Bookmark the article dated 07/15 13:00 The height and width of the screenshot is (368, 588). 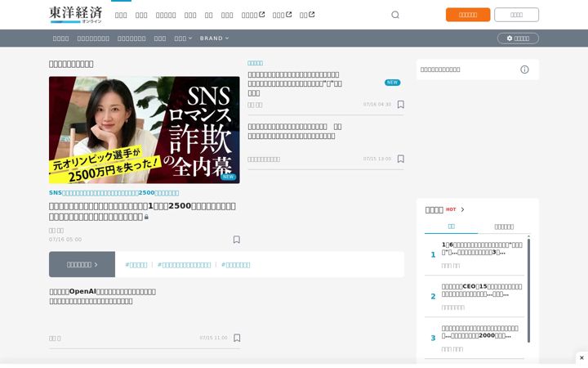[x=400, y=159]
